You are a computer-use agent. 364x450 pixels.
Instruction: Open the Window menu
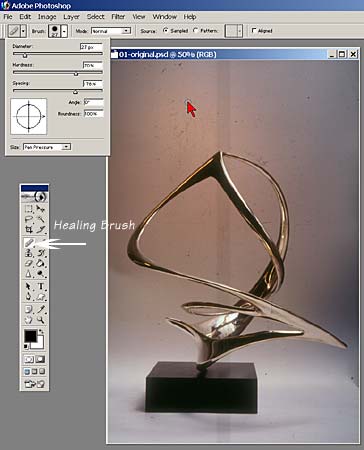tap(165, 17)
